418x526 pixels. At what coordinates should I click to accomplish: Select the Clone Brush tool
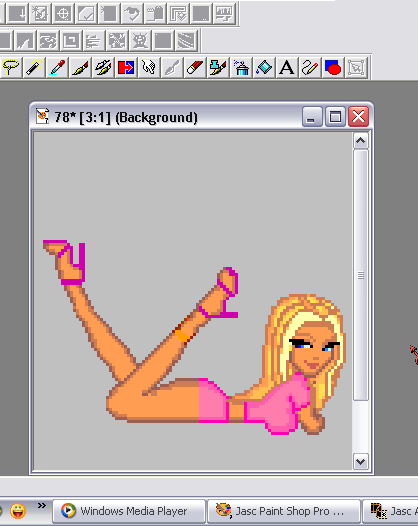(103, 67)
